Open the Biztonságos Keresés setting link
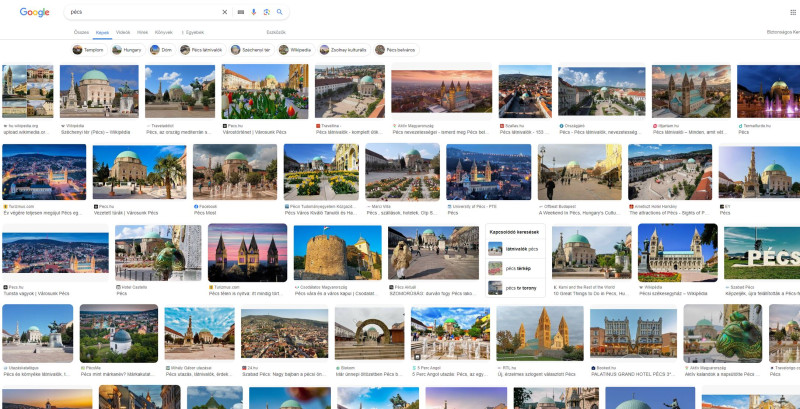 click(783, 32)
